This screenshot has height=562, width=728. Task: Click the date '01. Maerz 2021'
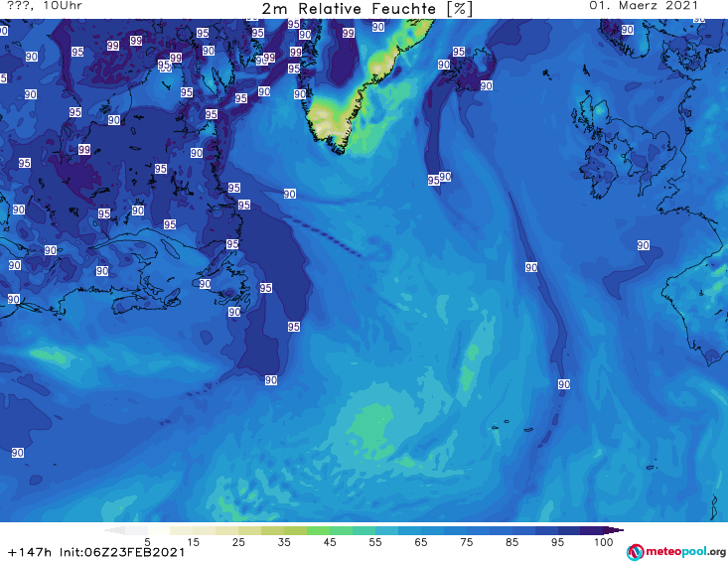[644, 6]
